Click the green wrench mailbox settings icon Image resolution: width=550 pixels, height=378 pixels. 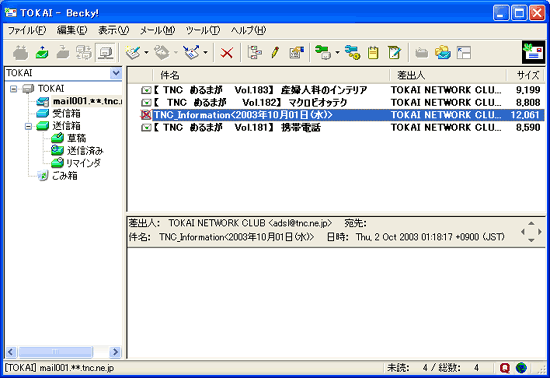coord(323,53)
